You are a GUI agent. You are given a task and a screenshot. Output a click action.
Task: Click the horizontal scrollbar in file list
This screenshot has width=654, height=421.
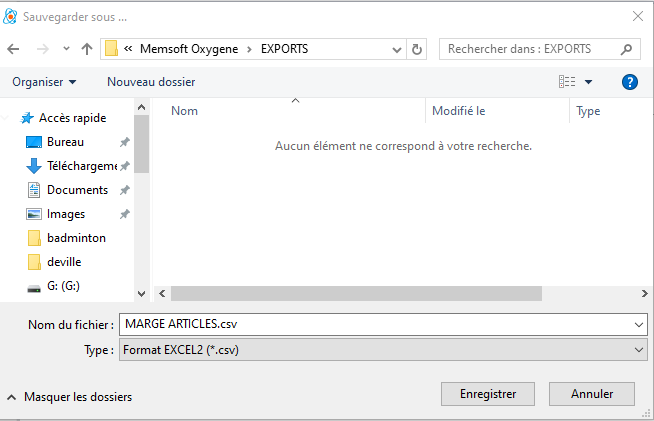click(355, 294)
